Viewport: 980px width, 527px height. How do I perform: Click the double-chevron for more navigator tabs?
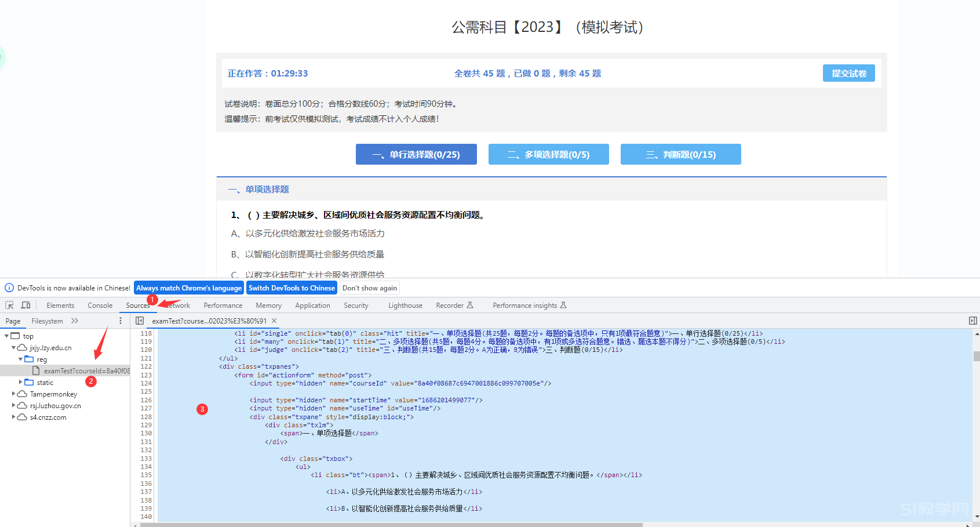tap(75, 320)
